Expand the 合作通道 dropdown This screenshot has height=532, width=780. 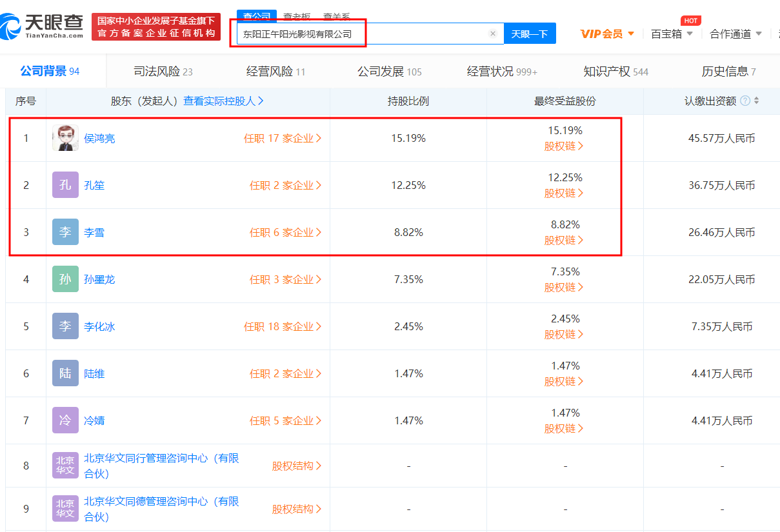735,34
